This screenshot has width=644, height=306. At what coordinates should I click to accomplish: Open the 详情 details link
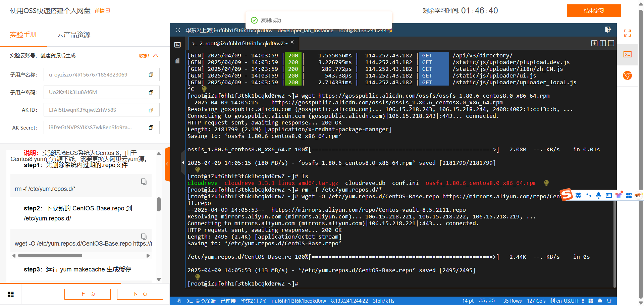click(102, 11)
